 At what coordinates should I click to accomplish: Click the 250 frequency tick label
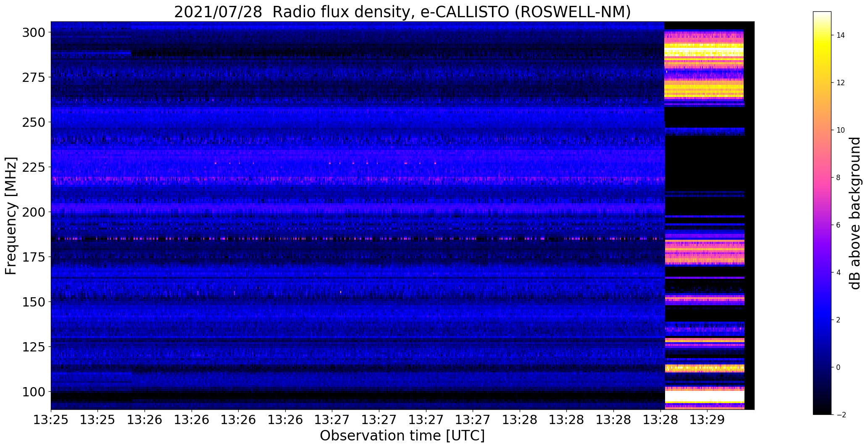point(34,122)
